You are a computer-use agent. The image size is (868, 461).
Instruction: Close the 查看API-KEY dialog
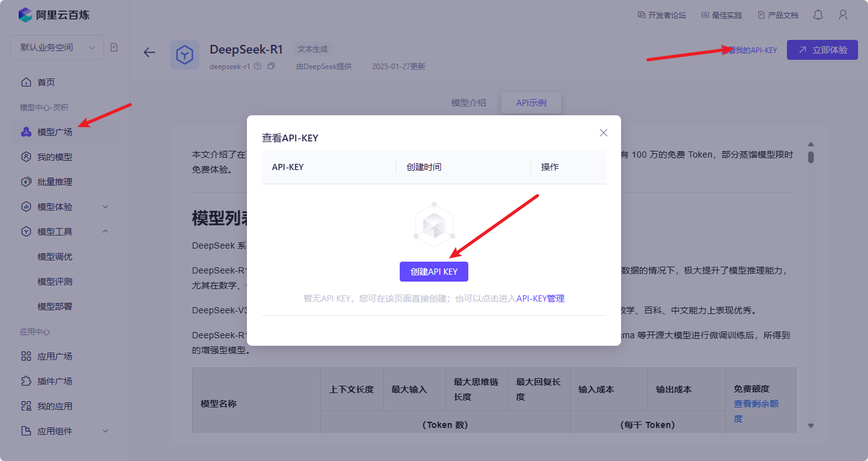click(604, 133)
